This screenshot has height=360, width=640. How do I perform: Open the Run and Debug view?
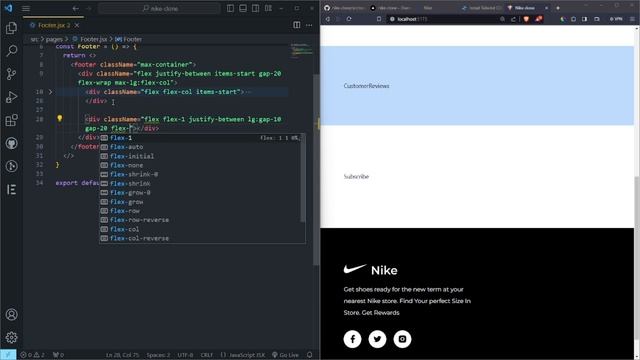coord(11,97)
